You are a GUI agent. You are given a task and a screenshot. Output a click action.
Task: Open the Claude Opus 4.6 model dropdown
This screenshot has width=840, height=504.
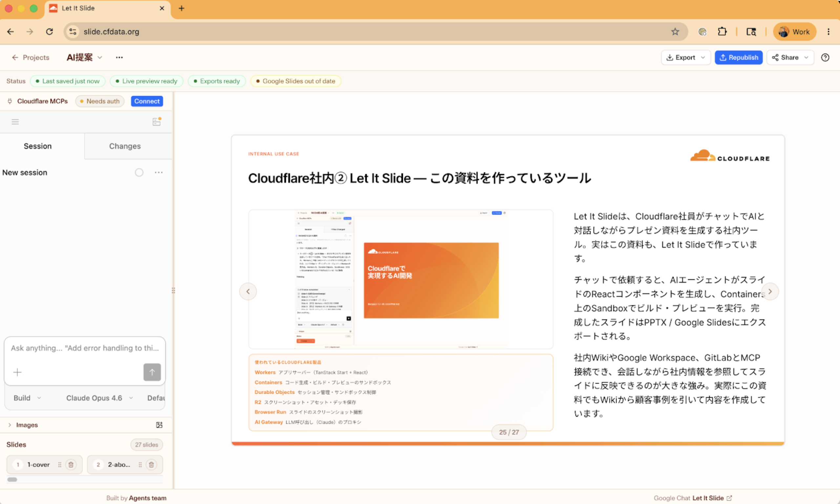click(99, 398)
